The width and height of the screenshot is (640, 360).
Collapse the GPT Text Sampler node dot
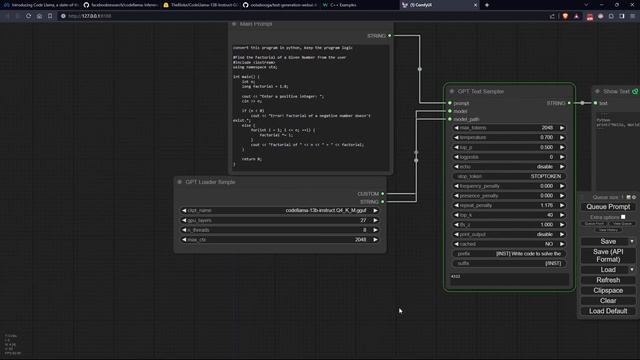click(451, 91)
